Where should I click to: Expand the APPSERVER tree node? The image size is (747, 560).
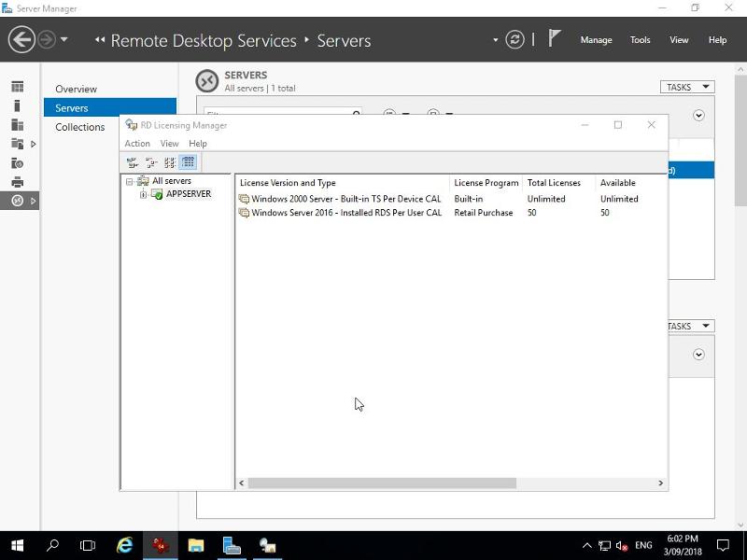pos(143,194)
